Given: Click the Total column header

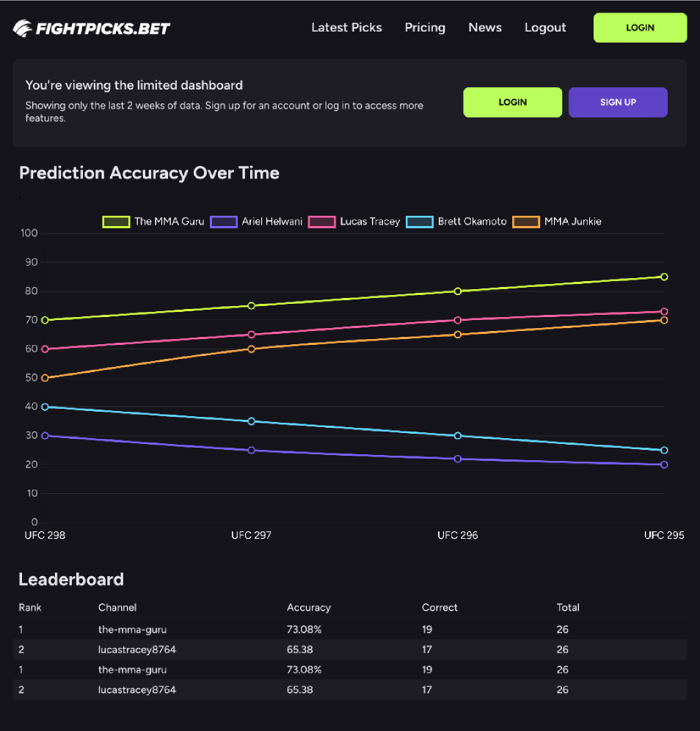Looking at the screenshot, I should (568, 608).
